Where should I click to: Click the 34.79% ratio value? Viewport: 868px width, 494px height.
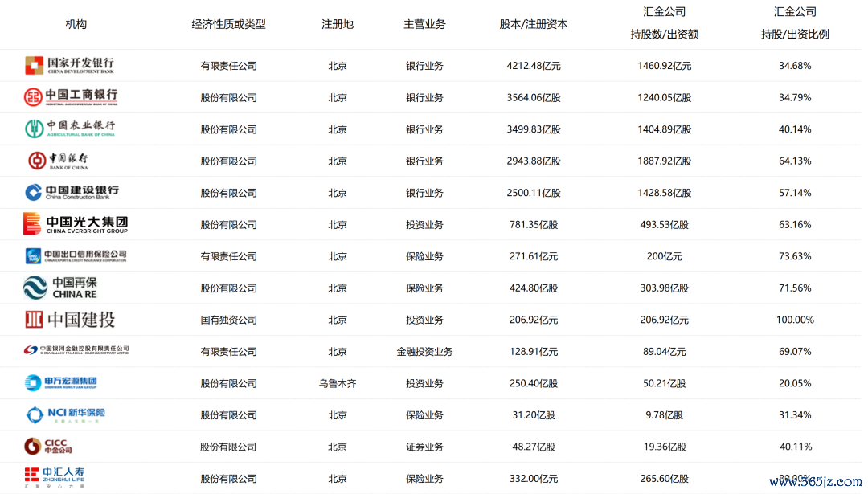pyautogui.click(x=795, y=97)
